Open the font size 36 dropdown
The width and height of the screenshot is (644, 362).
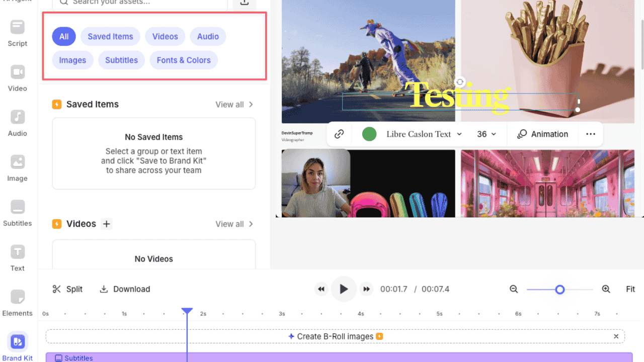(486, 134)
